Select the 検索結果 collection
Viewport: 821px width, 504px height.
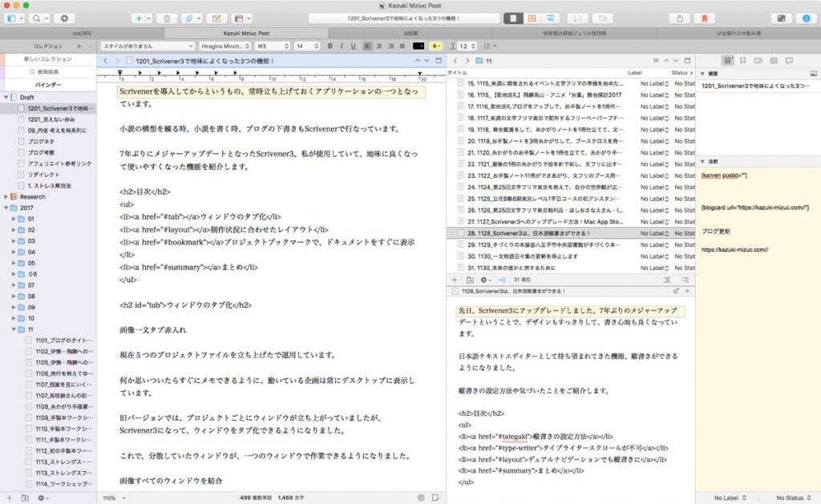[47, 71]
